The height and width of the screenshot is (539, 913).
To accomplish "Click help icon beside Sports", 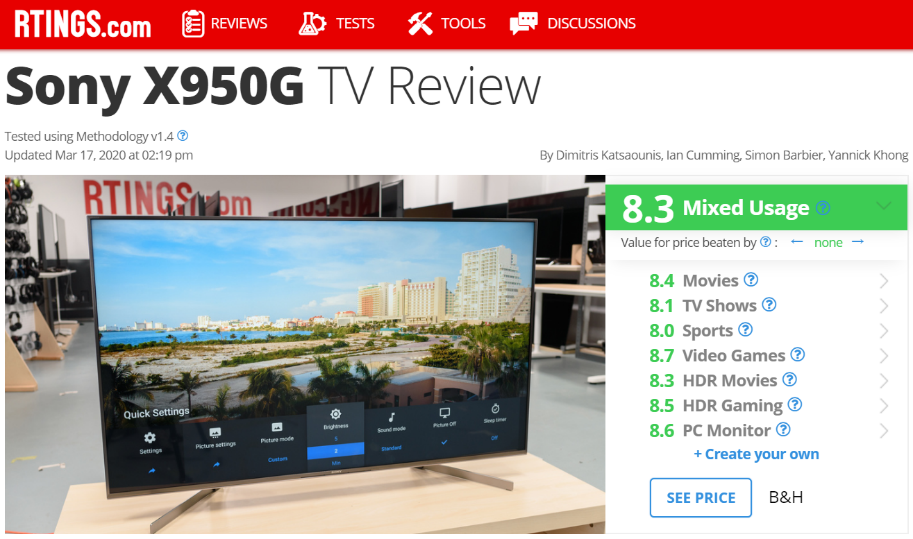I will (745, 329).
